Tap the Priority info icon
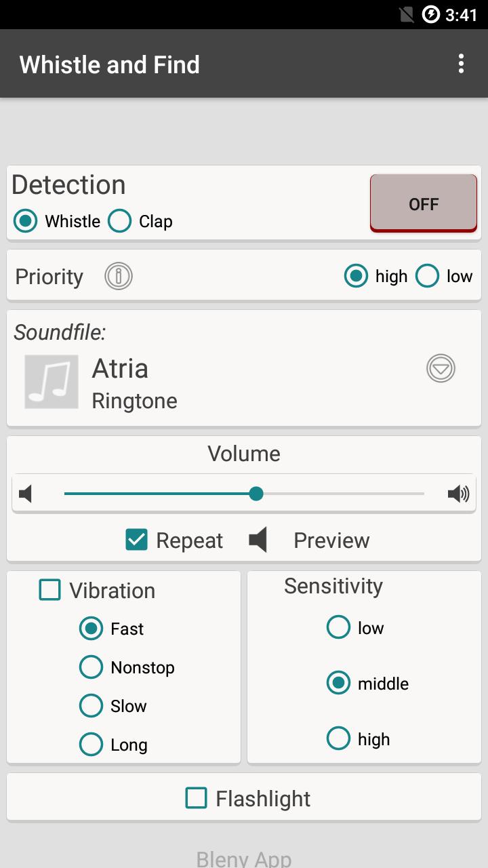Image resolution: width=488 pixels, height=868 pixels. [119, 276]
